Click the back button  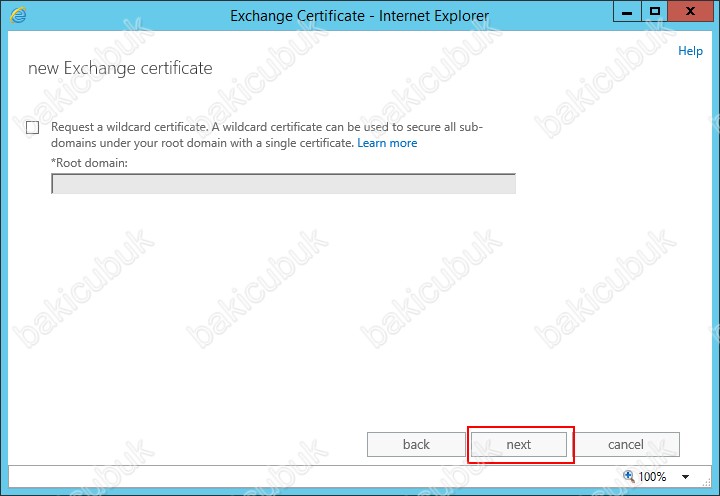[416, 445]
